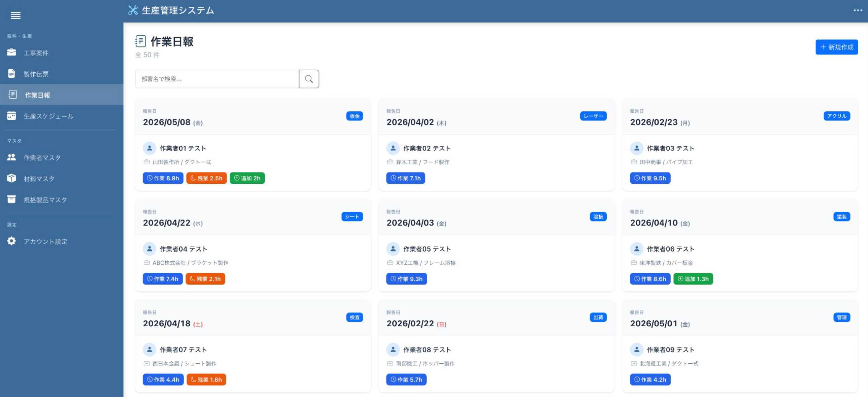This screenshot has width=868, height=397.
Task: Open 作業者マスタ page
Action: pyautogui.click(x=62, y=157)
